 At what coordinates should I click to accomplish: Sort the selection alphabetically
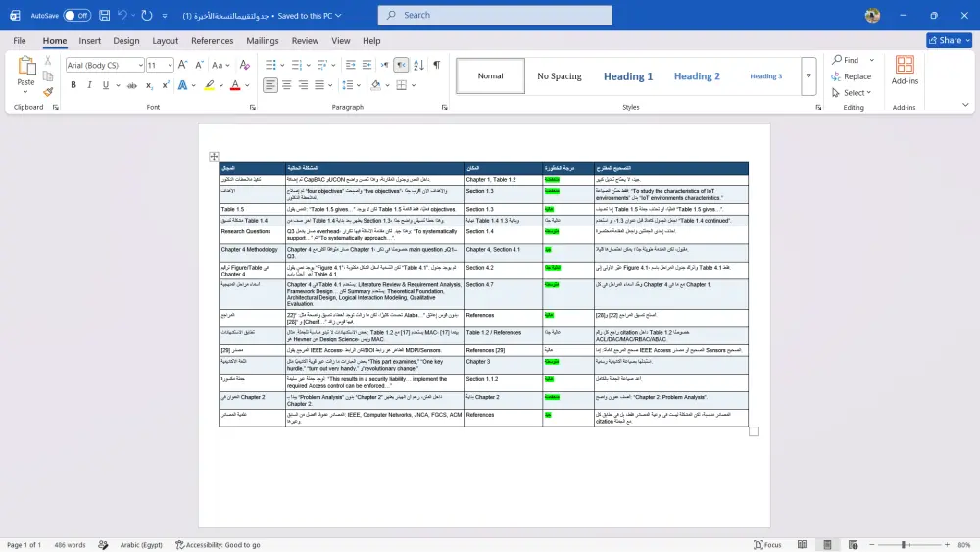pyautogui.click(x=418, y=65)
